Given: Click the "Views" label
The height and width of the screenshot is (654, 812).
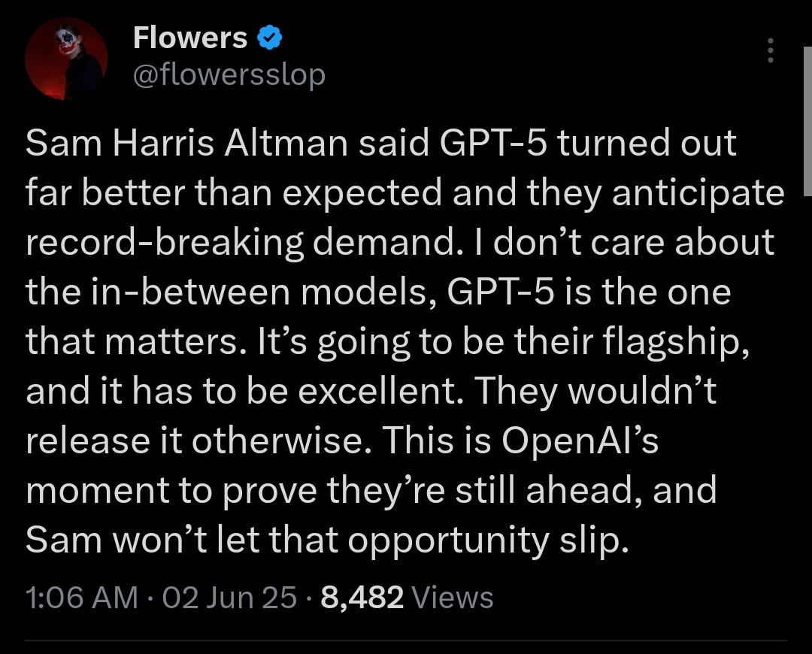Looking at the screenshot, I should click(453, 598).
